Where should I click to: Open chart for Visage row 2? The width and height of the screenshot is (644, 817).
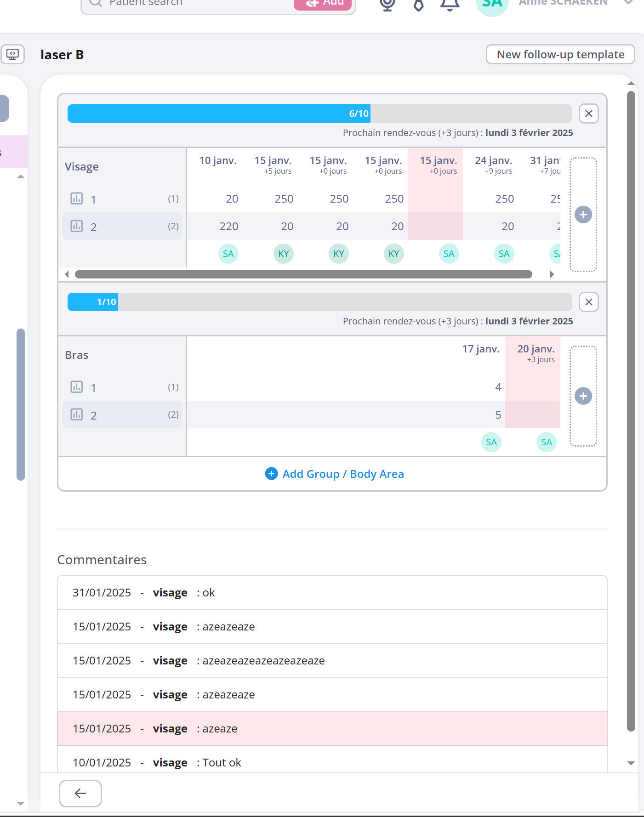[x=76, y=227]
